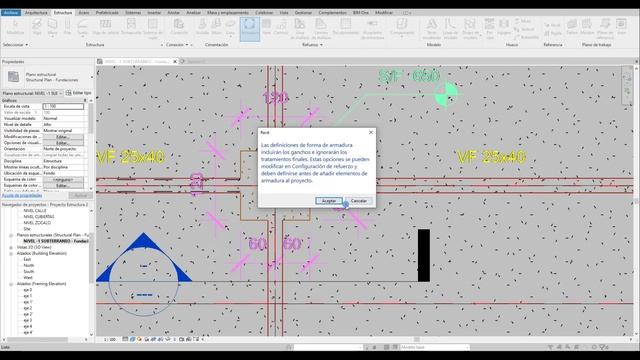Expand Planos estructurales in project browser
640x360 pixels.
click(x=11, y=236)
